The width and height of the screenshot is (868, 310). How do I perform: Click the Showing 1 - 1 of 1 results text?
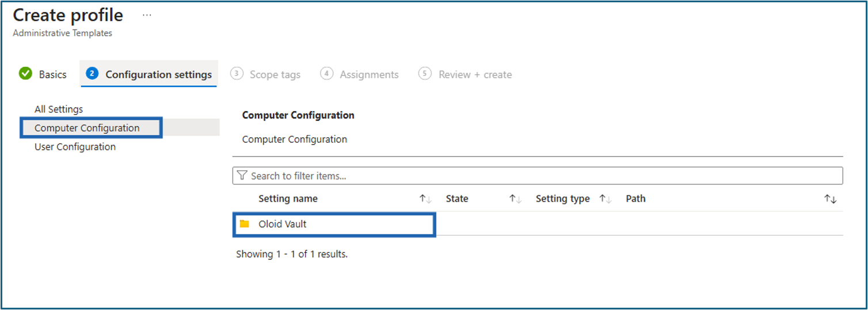pyautogui.click(x=292, y=254)
